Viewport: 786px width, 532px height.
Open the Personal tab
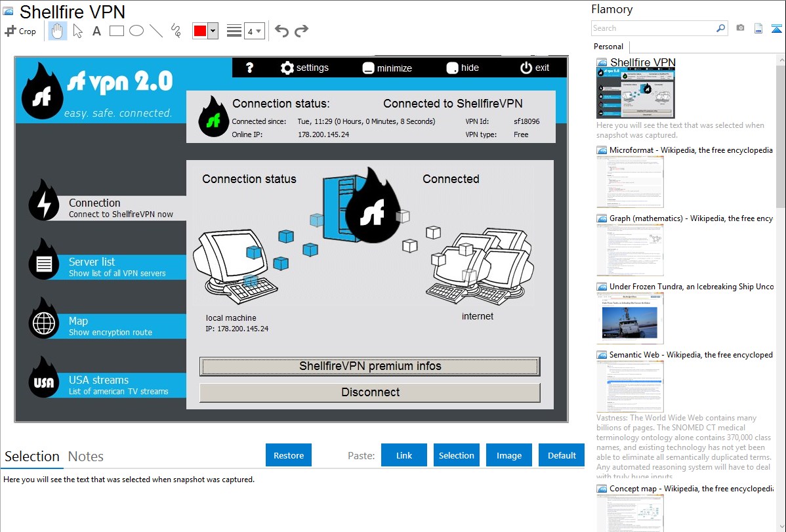click(x=608, y=47)
